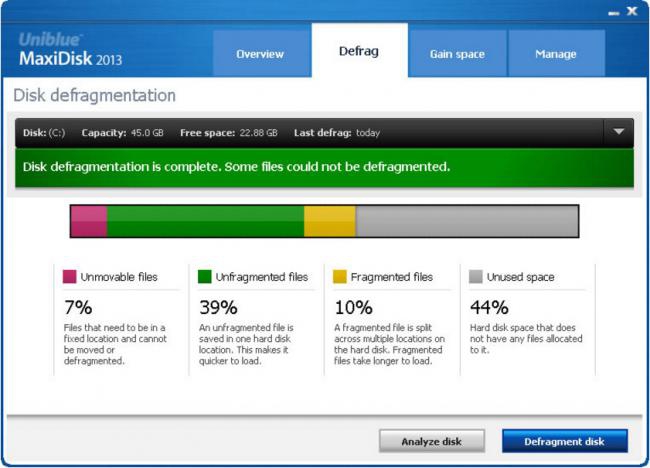Click the 10% fragmented files value

354,307
